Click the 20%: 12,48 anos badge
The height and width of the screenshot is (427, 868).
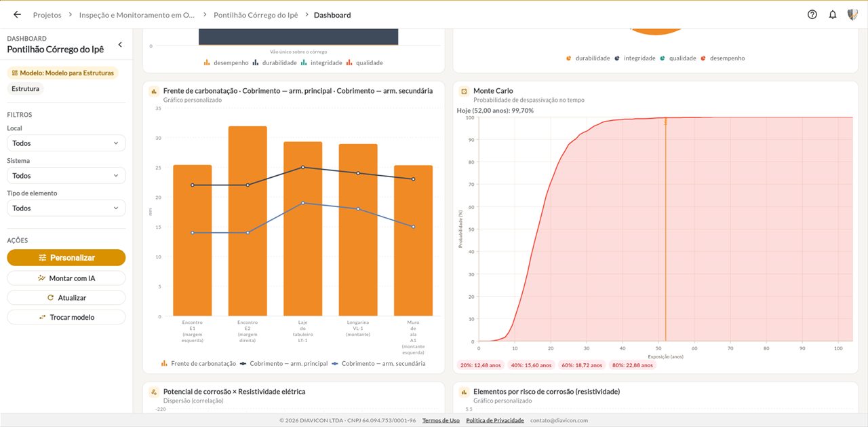(481, 365)
